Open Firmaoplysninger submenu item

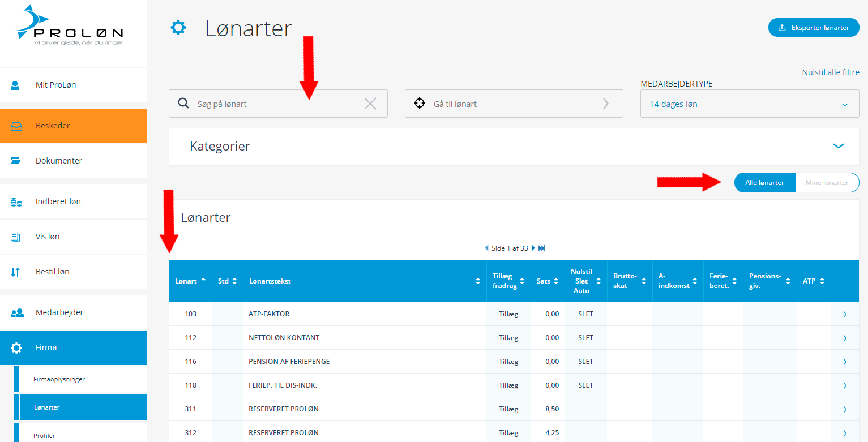59,379
